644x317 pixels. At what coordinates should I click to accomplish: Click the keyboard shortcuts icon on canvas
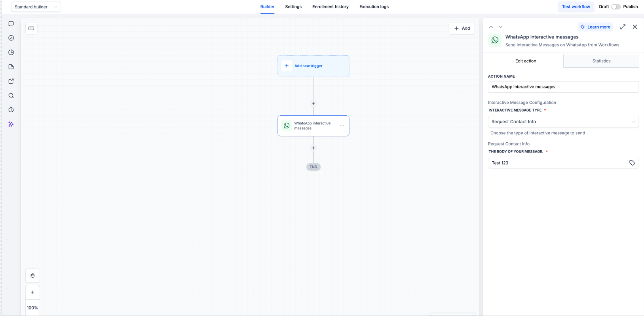(x=32, y=29)
